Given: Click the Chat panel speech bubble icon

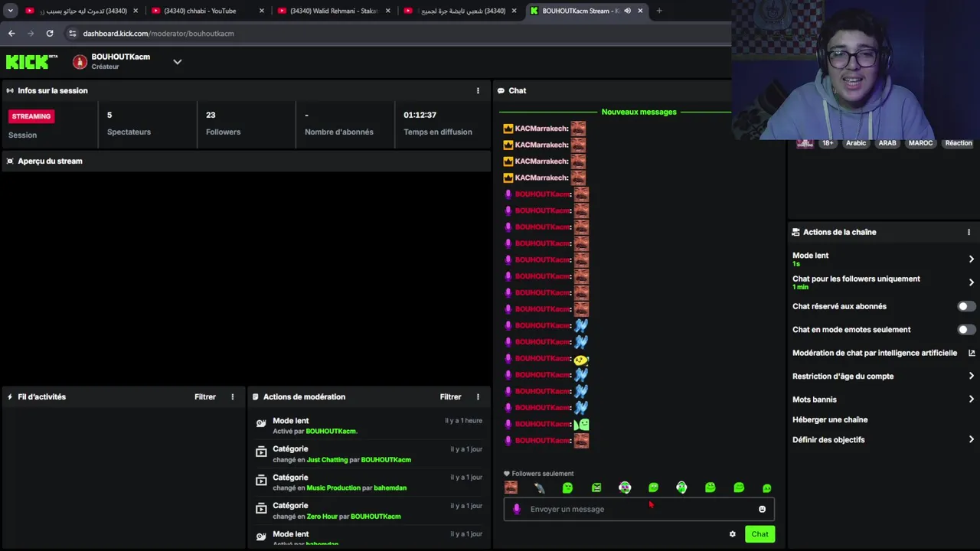Looking at the screenshot, I should tap(501, 90).
